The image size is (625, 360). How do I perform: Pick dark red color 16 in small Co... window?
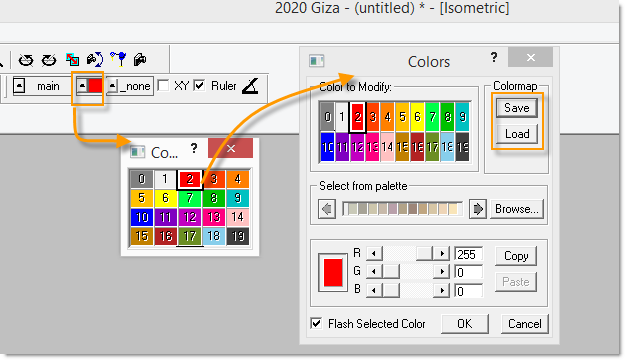point(165,236)
